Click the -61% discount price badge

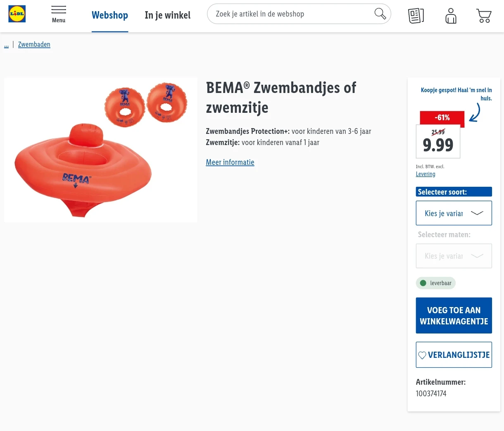click(442, 118)
